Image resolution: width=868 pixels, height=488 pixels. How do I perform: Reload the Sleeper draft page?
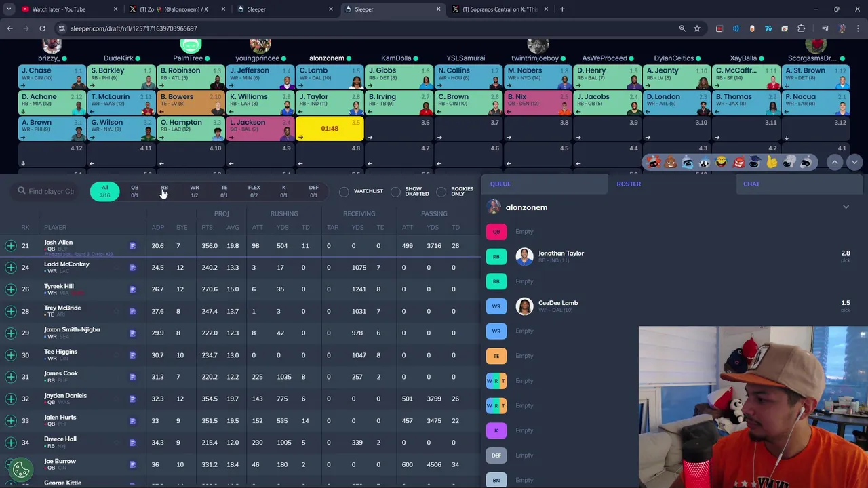click(42, 28)
